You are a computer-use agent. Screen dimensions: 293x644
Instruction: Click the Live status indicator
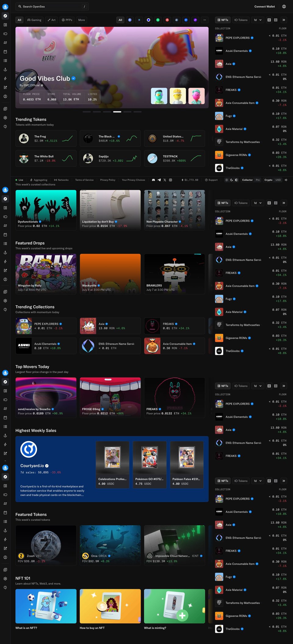(19, 180)
